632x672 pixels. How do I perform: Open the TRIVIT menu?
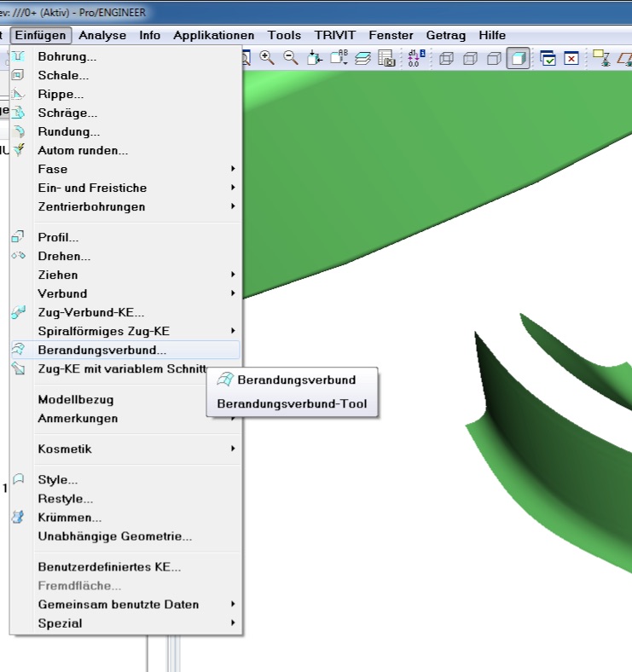pos(335,35)
